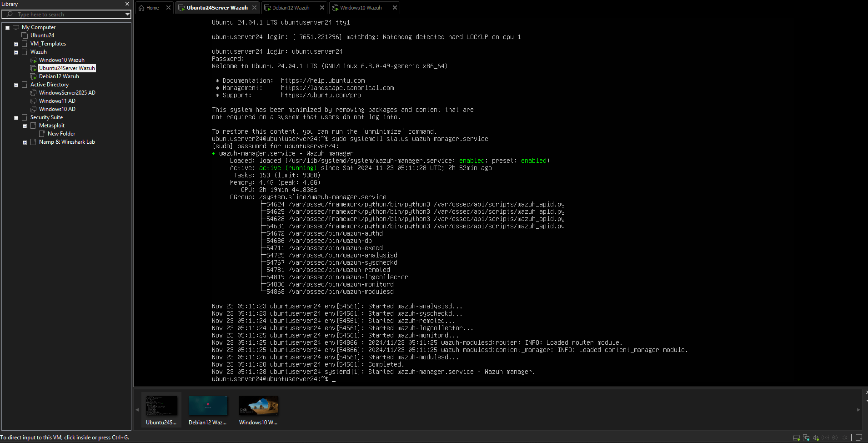Select Ubuntu24 in the library tree
The height and width of the screenshot is (443, 868).
[x=42, y=35]
